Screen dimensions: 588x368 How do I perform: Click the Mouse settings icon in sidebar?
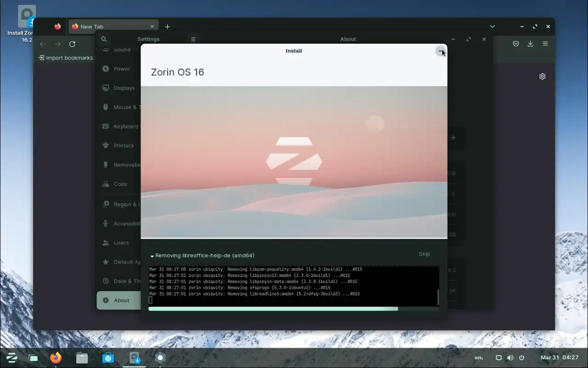[x=106, y=107]
